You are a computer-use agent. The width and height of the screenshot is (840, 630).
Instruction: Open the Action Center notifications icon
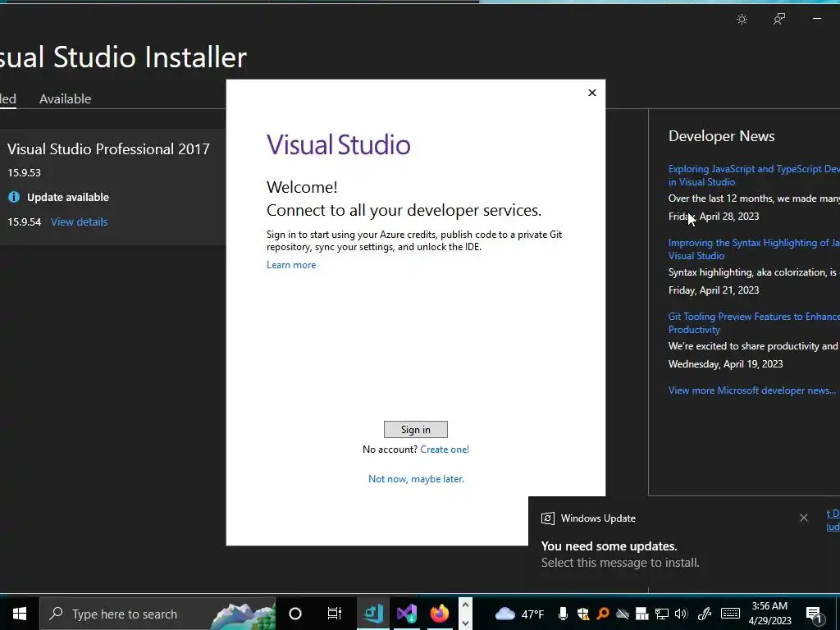click(814, 614)
